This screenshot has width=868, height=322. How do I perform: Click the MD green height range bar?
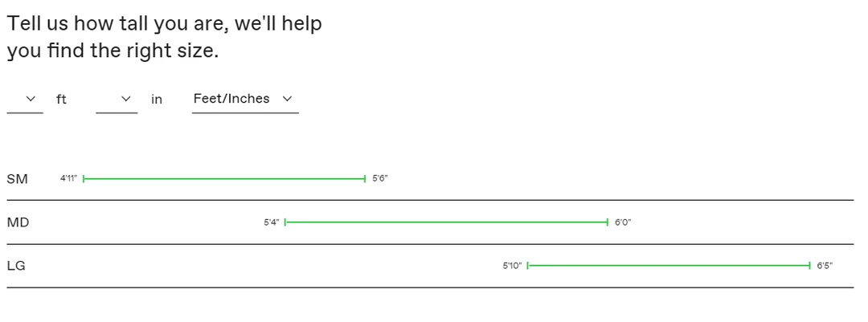tap(446, 222)
